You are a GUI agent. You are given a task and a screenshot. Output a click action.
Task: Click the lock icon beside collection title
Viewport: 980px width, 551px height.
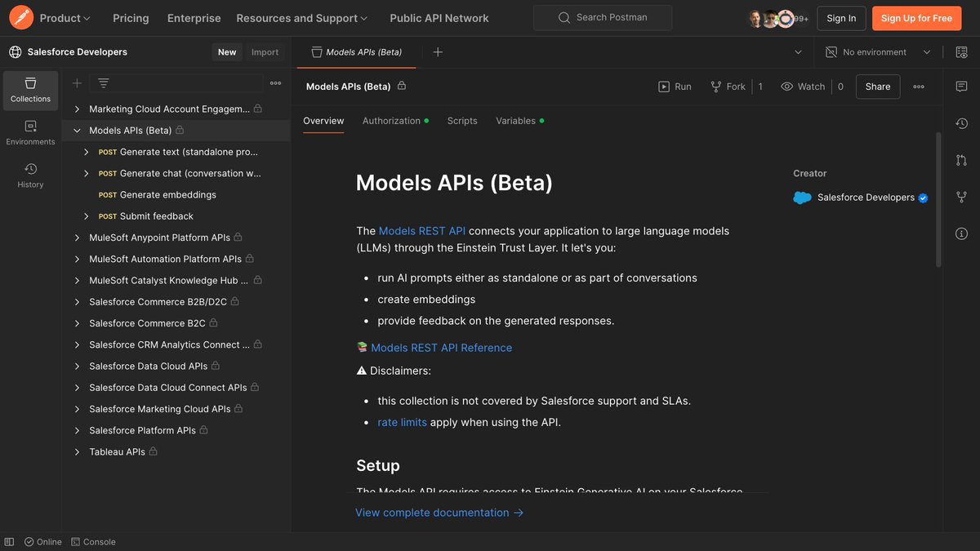pyautogui.click(x=402, y=86)
